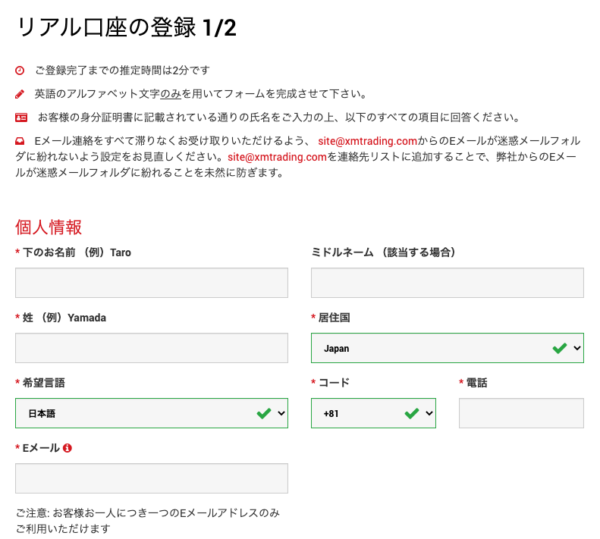Click the clock icon beside estimated time notice
This screenshot has width=600, height=539.
coord(20,70)
